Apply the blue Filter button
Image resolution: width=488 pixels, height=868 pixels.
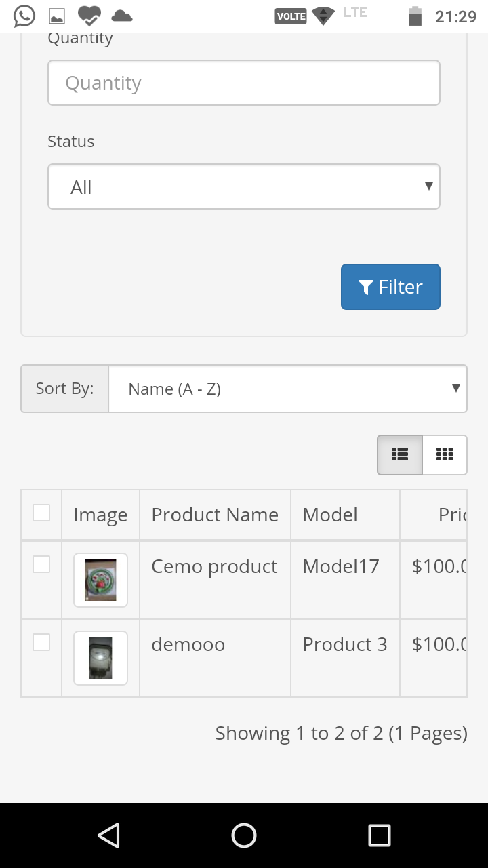click(x=390, y=287)
